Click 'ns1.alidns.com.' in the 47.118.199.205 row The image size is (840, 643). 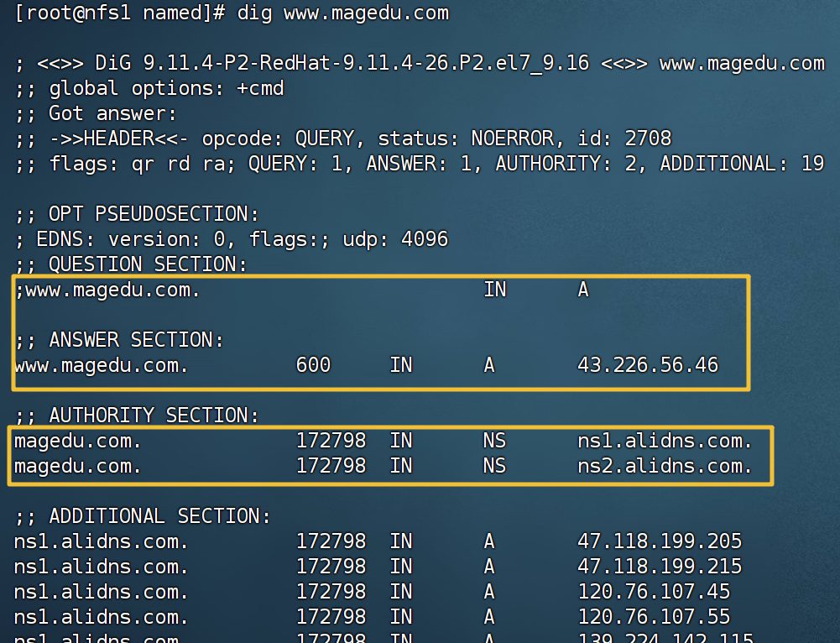coord(102,541)
